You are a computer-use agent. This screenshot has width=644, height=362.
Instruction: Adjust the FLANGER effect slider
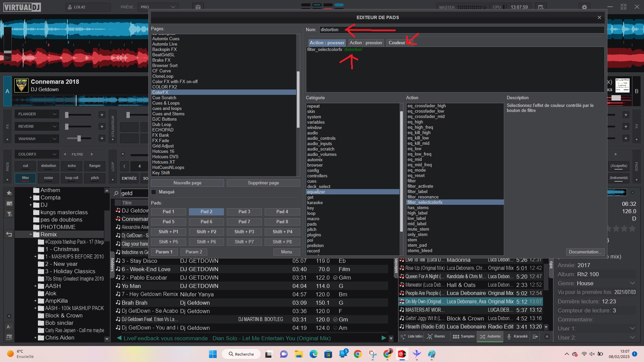[78, 115]
